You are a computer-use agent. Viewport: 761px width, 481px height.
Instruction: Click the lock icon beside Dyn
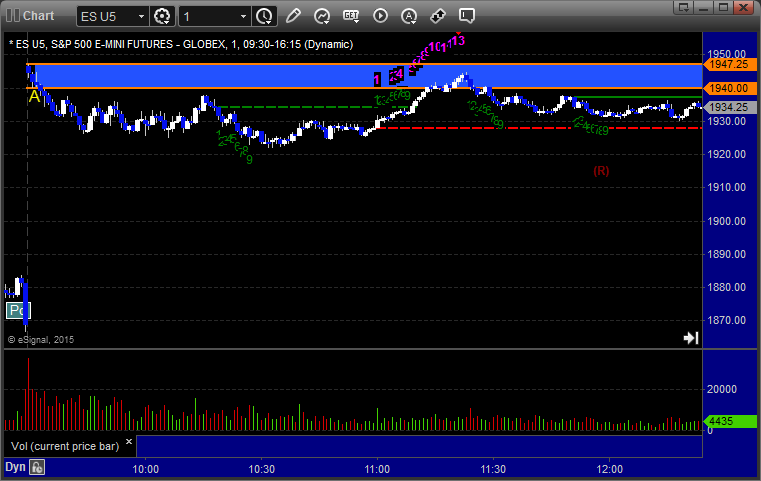(x=37, y=467)
